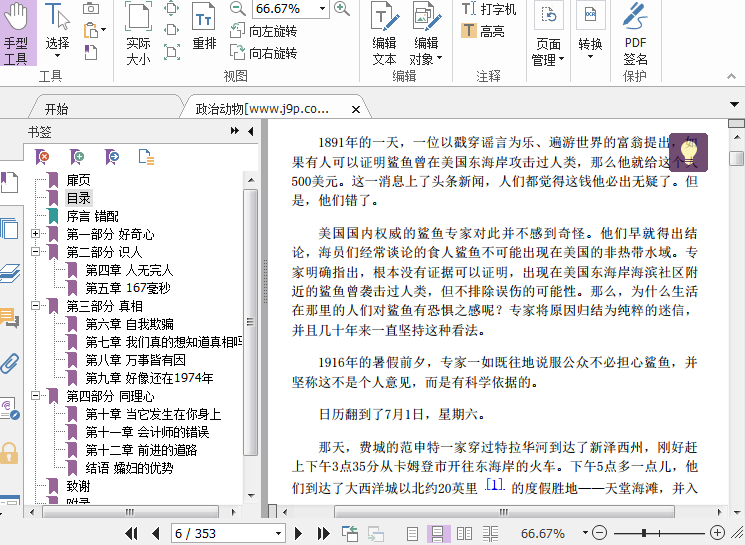Open the digital signatures sidebar panel
The height and width of the screenshot is (545, 745).
[10, 408]
